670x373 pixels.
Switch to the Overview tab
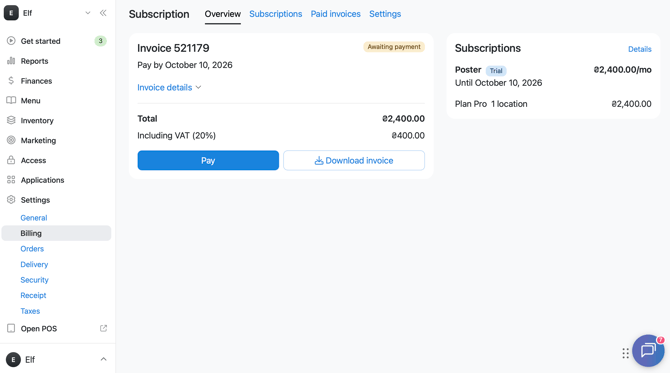point(223,14)
